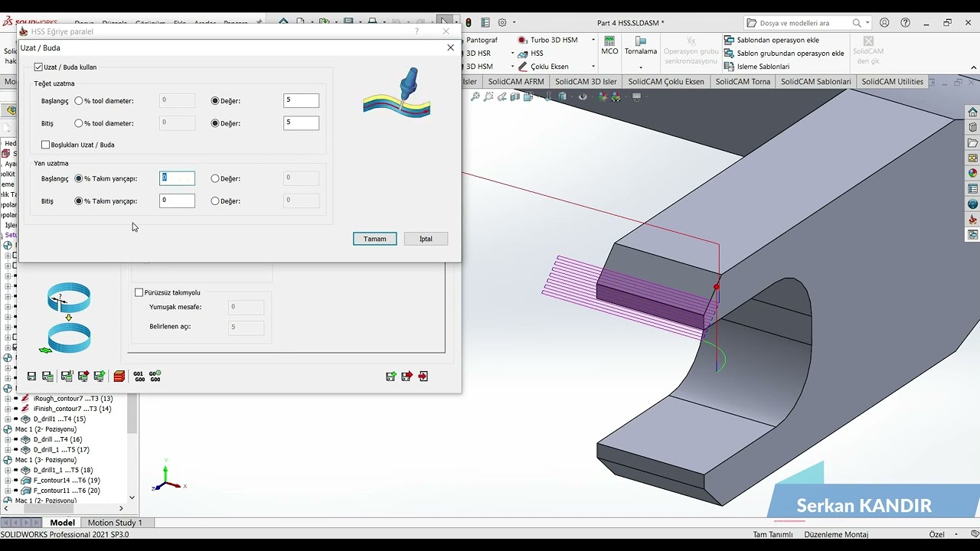Click the Save operation disk icon
The image size is (980, 551).
click(x=31, y=377)
